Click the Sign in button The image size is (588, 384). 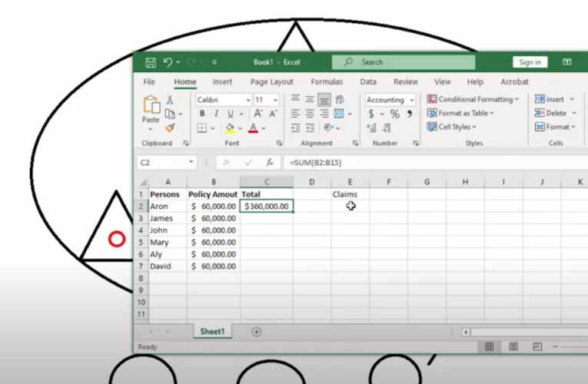(x=530, y=62)
